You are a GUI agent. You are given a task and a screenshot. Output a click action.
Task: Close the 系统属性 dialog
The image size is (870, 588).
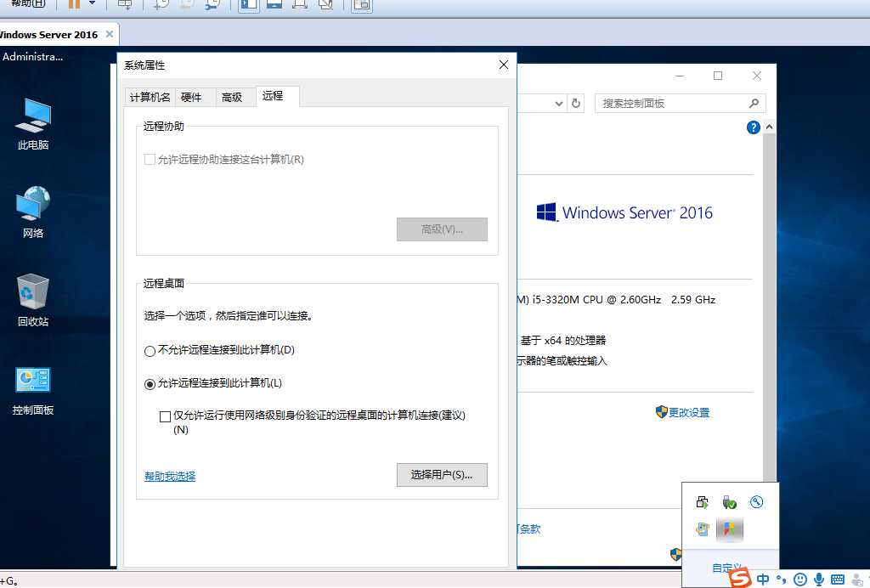(503, 65)
